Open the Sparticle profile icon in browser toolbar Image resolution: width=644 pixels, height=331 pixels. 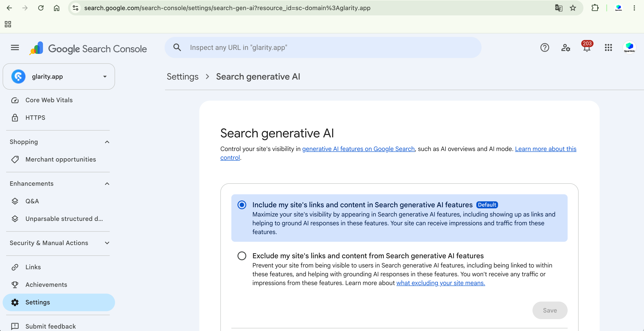(619, 8)
